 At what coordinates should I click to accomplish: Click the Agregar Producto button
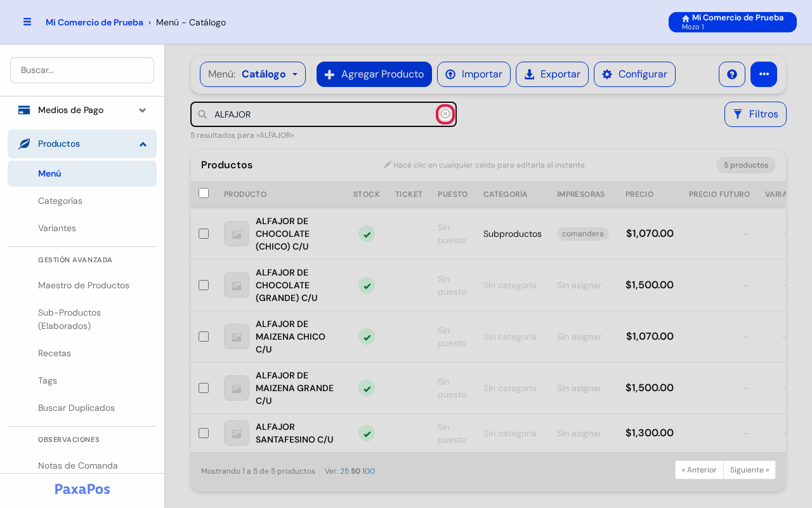[374, 74]
